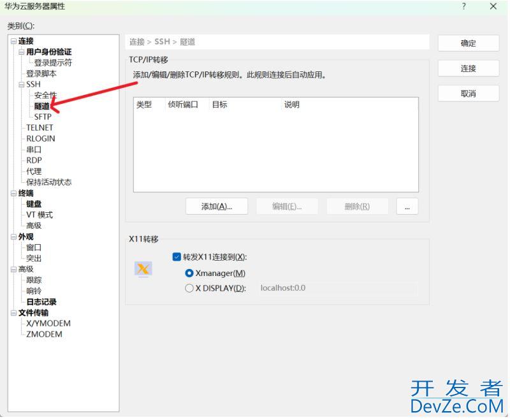Select 安全性 under SSH
510x420 pixels.
pos(45,95)
